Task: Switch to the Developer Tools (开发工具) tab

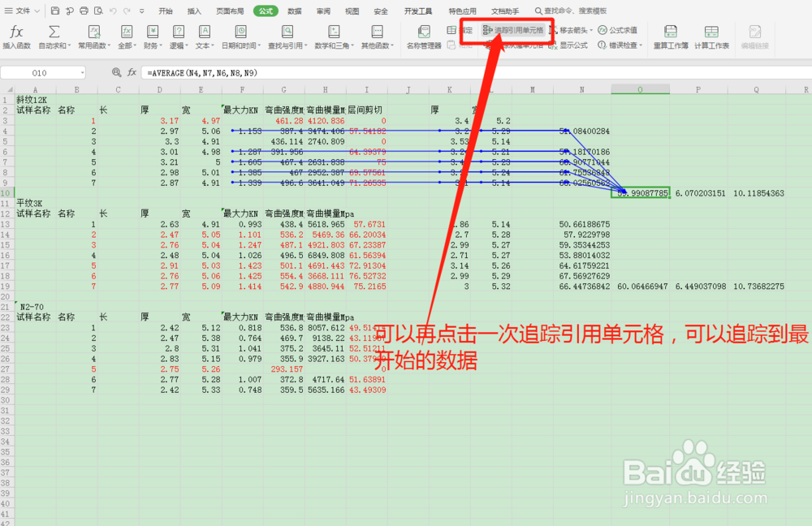Action: coord(418,11)
